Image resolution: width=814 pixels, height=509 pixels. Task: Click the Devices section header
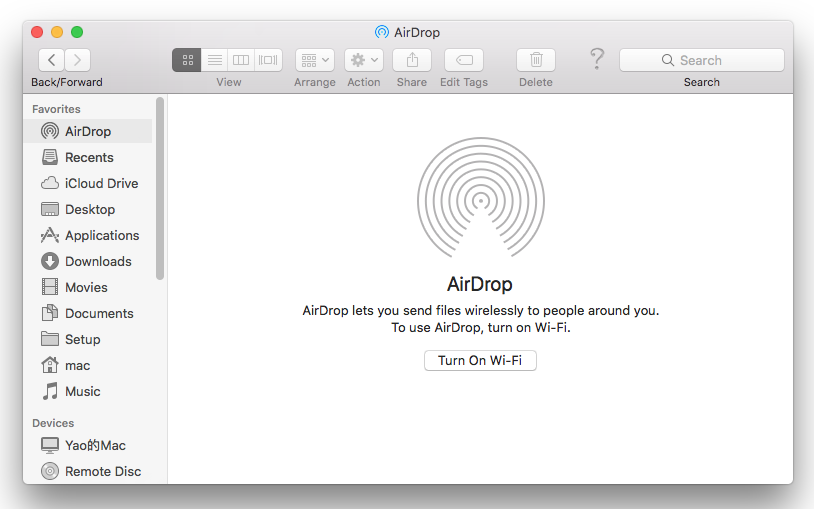tap(53, 423)
